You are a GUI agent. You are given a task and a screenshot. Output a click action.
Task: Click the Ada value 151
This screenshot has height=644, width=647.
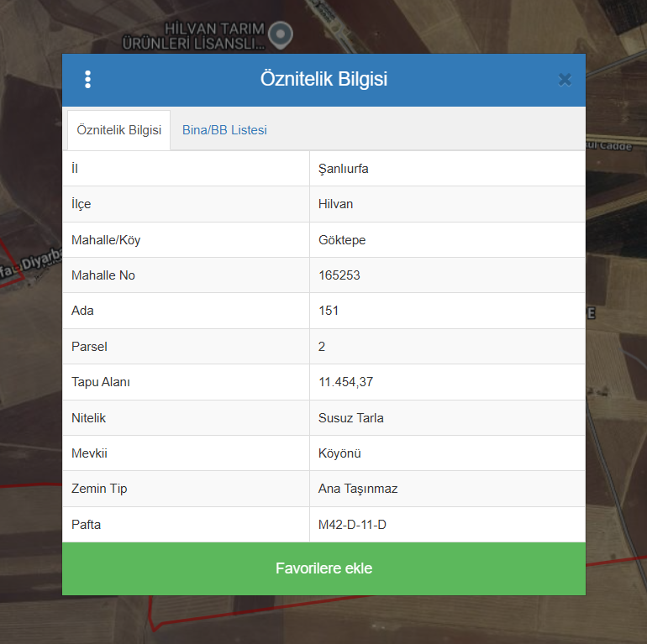pyautogui.click(x=329, y=311)
